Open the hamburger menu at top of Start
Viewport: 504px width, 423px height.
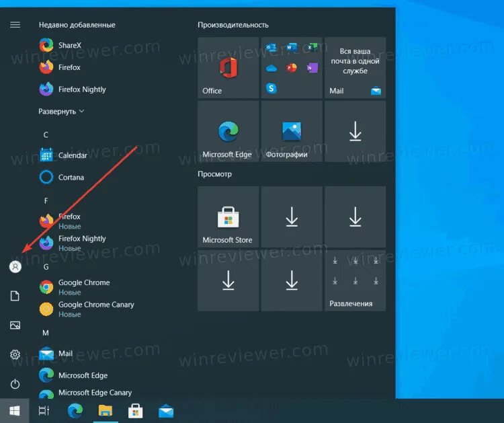(15, 25)
